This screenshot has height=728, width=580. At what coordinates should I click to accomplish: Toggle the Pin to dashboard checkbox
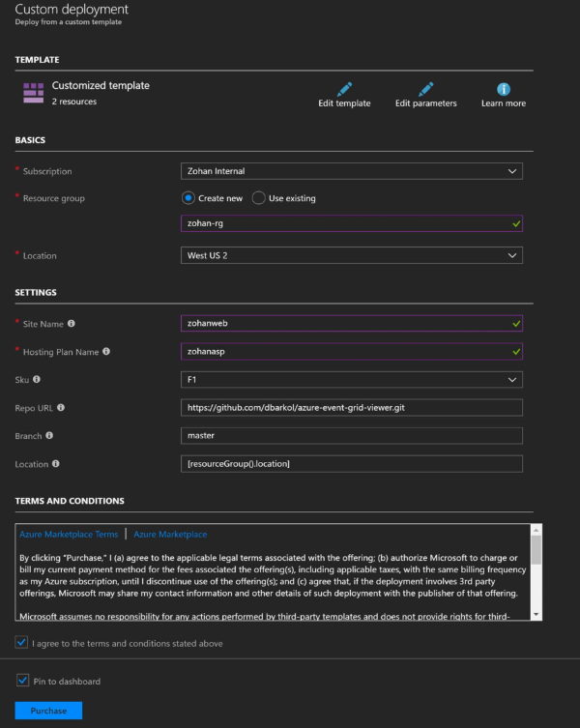23,681
